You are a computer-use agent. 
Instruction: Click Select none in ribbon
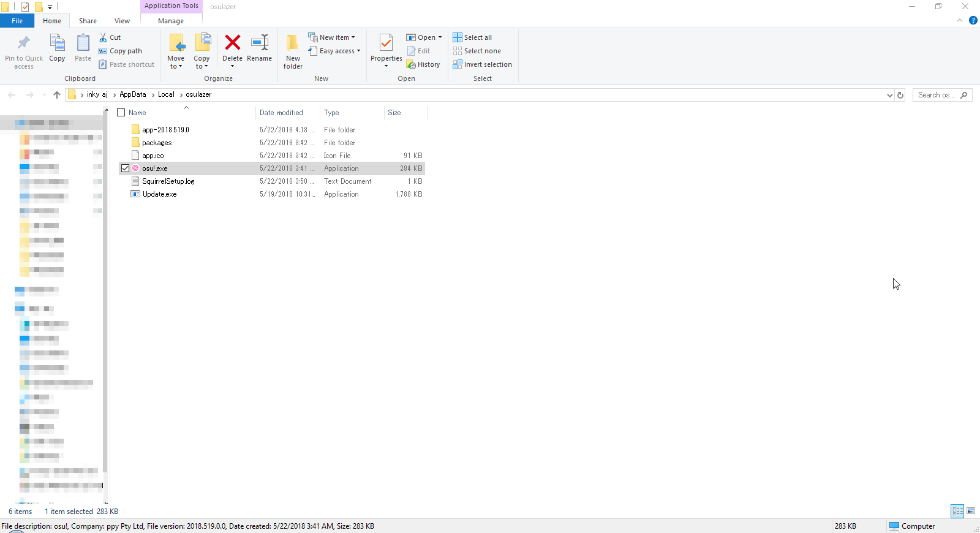pyautogui.click(x=477, y=51)
